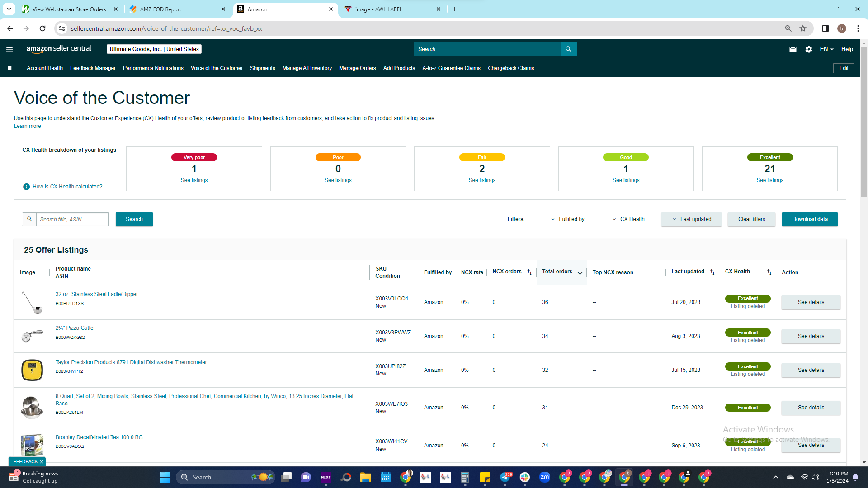Image resolution: width=868 pixels, height=488 pixels.
Task: Show hidden system tray icons chevron
Action: pos(776,477)
